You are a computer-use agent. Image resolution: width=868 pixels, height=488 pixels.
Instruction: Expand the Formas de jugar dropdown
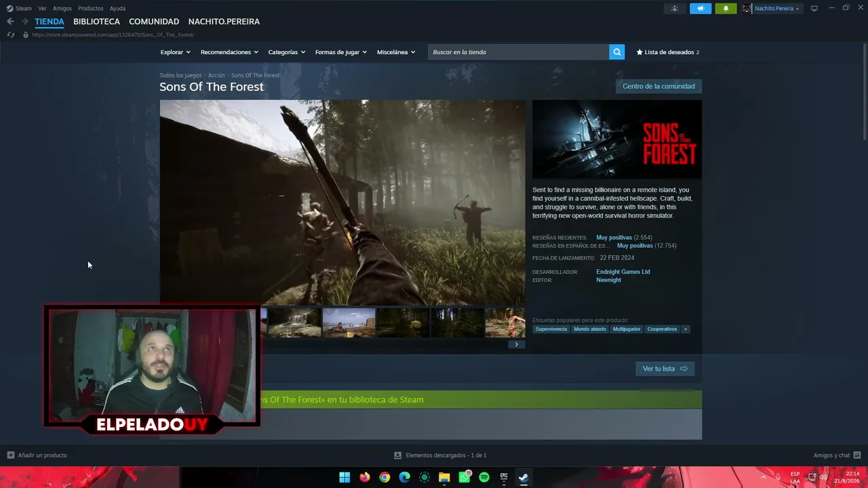[x=341, y=52]
